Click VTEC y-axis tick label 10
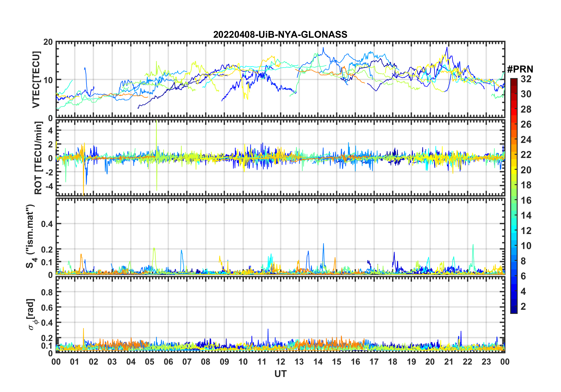The image size is (561, 392). click(x=48, y=80)
